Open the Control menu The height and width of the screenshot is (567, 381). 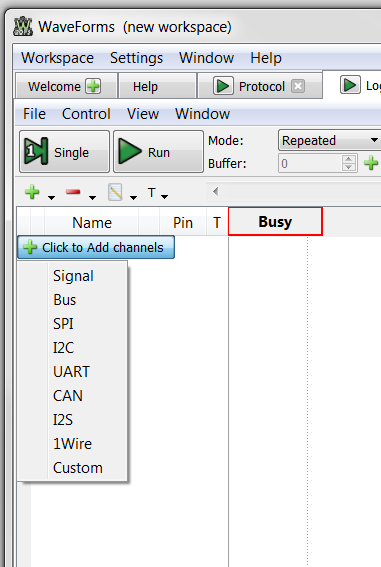(x=86, y=114)
